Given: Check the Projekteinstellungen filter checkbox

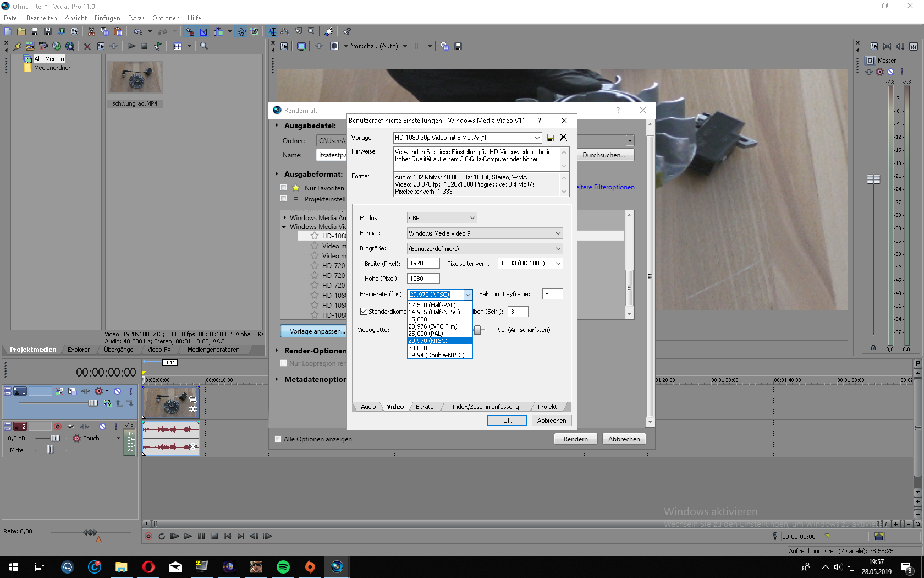Looking at the screenshot, I should pos(284,199).
